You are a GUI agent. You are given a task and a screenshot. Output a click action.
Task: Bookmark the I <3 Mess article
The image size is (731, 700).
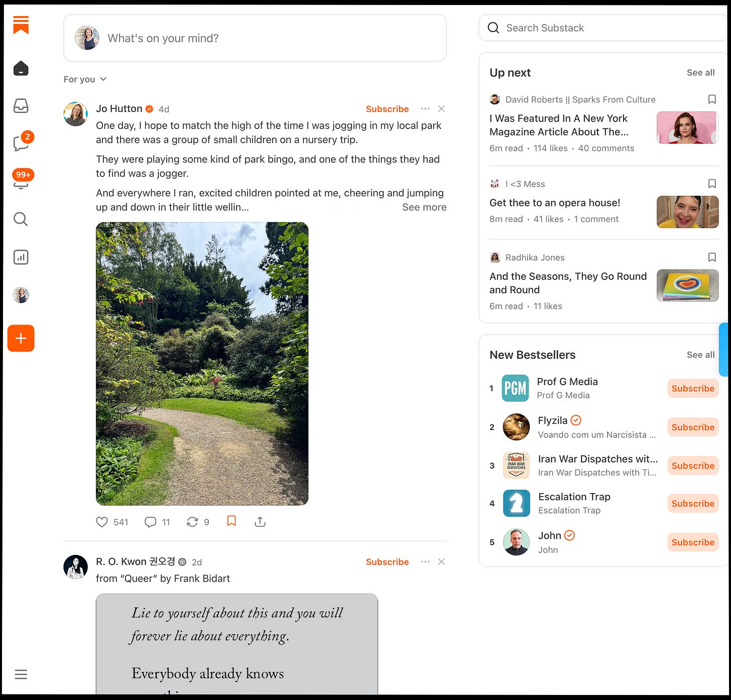click(712, 184)
